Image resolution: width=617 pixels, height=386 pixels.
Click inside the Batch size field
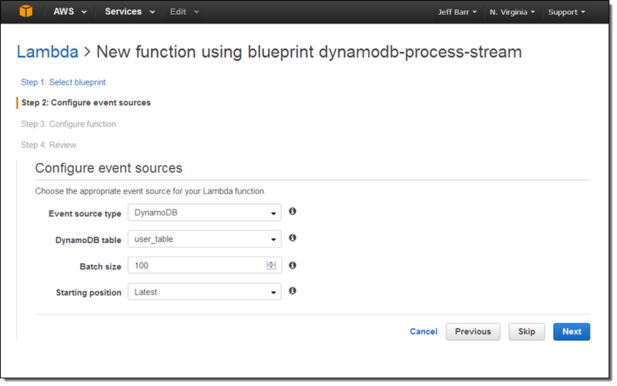(x=199, y=265)
